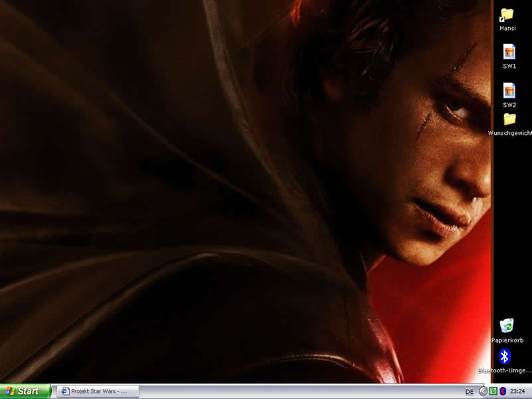The height and width of the screenshot is (399, 532).
Task: Click the 23:24 clock
Action: click(517, 391)
